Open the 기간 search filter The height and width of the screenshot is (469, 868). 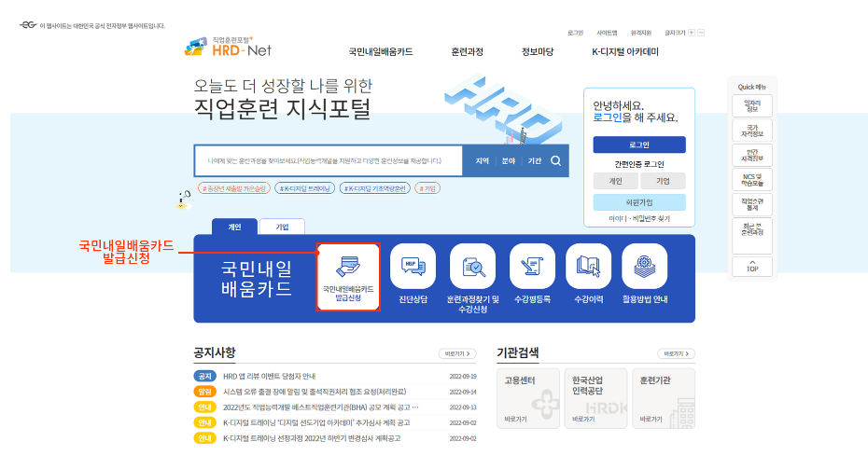pyautogui.click(x=534, y=161)
